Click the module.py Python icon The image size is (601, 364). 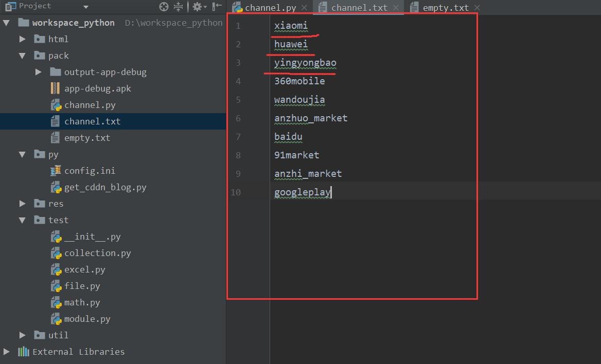pos(56,319)
